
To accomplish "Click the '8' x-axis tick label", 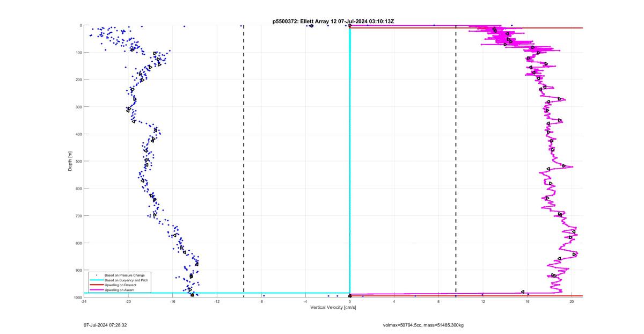I will (x=438, y=302).
